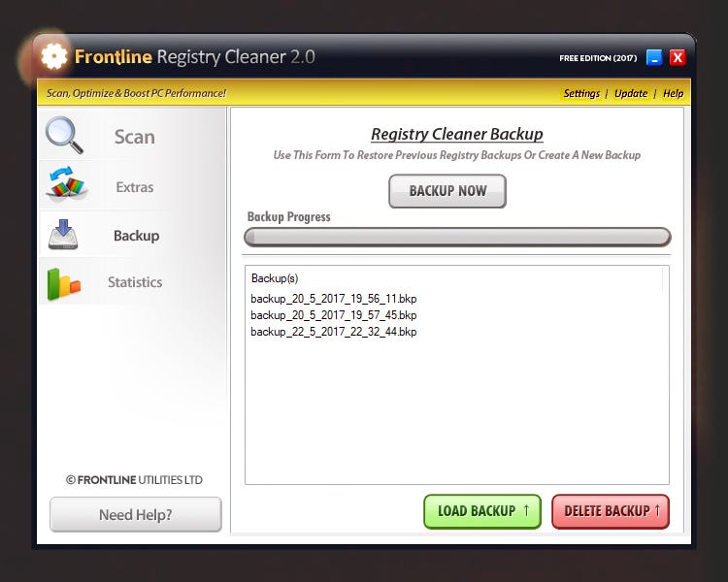Click the Backup drive download icon
Screen dimensions: 728x582
pos(63,235)
